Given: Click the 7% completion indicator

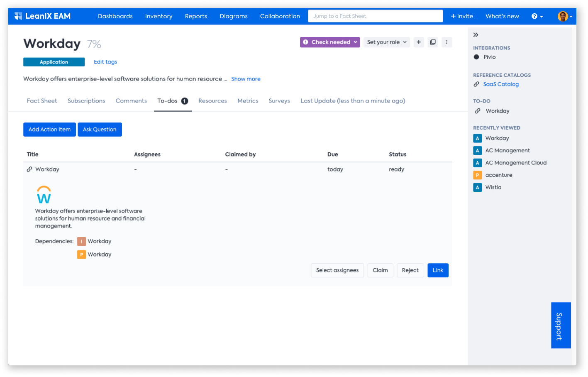Looking at the screenshot, I should (94, 44).
